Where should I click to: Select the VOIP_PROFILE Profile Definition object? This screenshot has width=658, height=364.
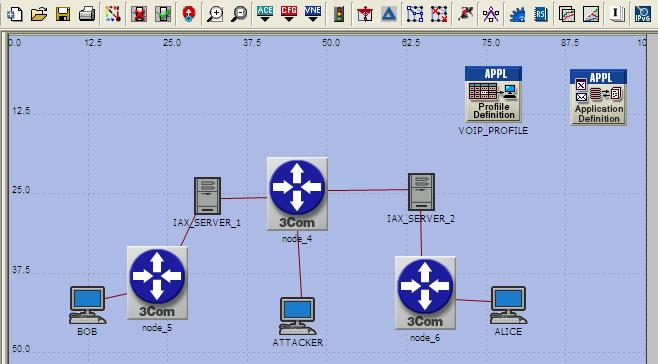494,94
